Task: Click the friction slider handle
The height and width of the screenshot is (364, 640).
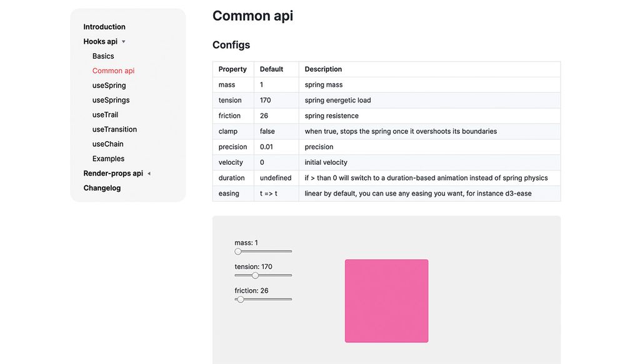Action: (x=240, y=299)
